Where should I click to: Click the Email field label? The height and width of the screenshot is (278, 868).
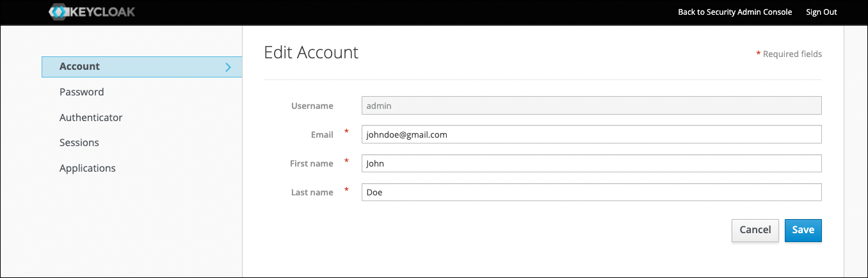322,135
